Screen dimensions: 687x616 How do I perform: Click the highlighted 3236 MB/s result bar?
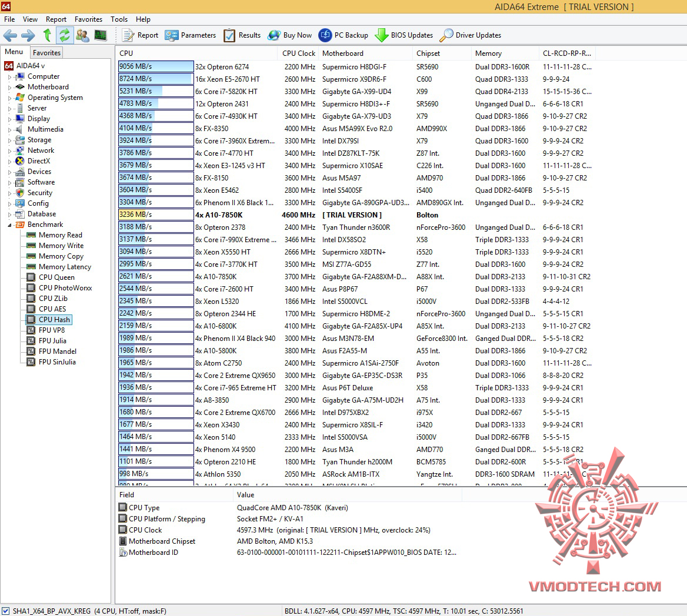coord(155,215)
